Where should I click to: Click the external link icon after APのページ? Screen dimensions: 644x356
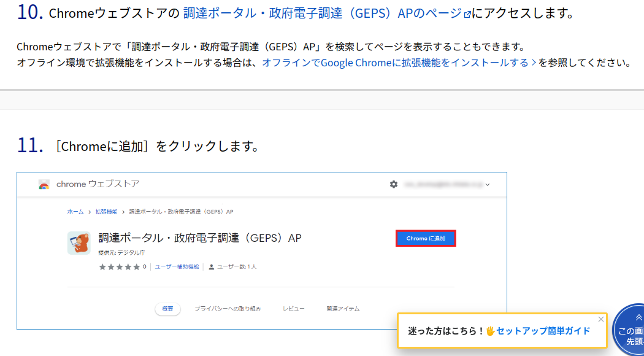467,14
